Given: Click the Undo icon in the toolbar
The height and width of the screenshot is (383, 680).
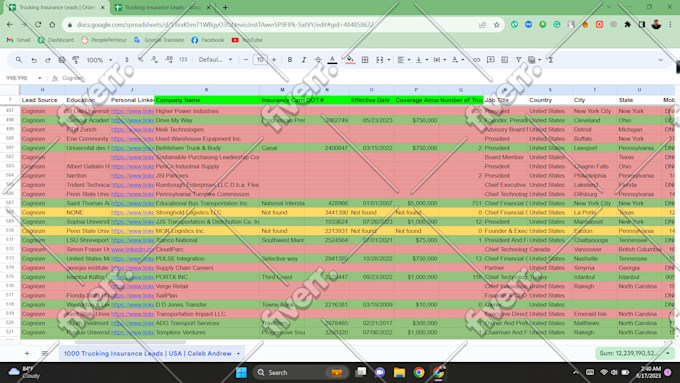Looking at the screenshot, I should pyautogui.click(x=34, y=60).
